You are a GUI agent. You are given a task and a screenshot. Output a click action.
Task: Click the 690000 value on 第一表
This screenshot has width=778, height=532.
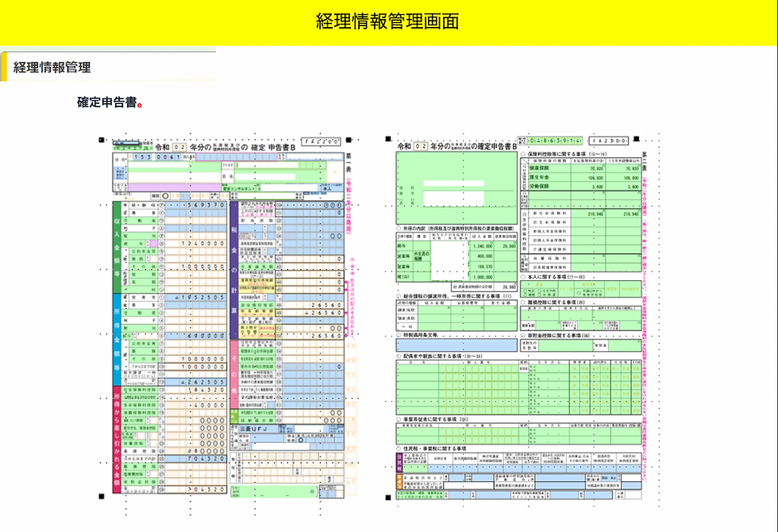point(206,335)
